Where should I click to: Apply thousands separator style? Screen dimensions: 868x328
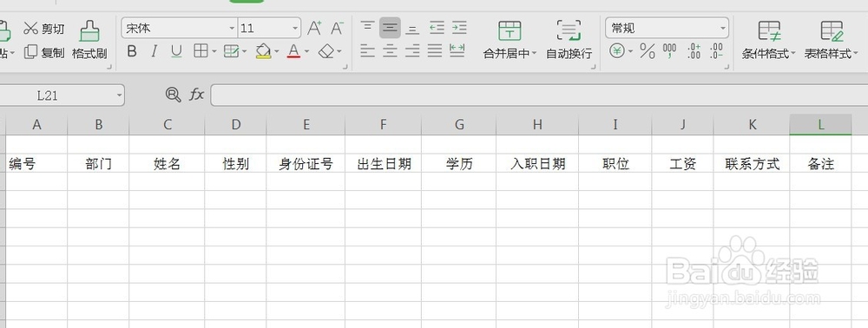click(x=670, y=51)
